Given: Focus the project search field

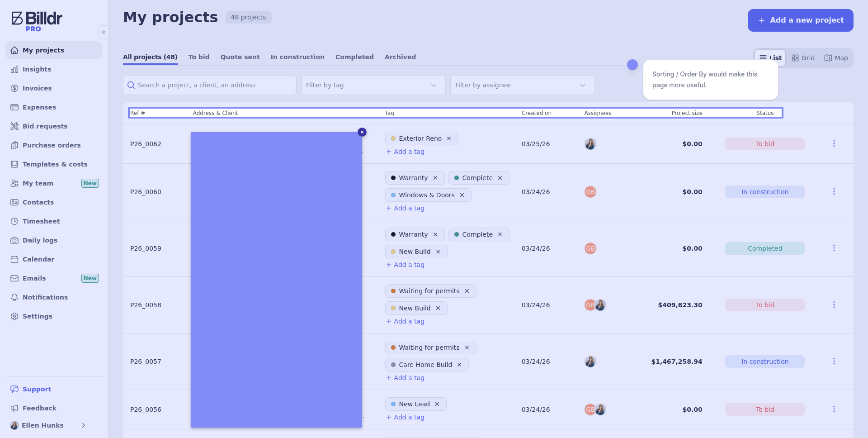Looking at the screenshot, I should [x=212, y=85].
